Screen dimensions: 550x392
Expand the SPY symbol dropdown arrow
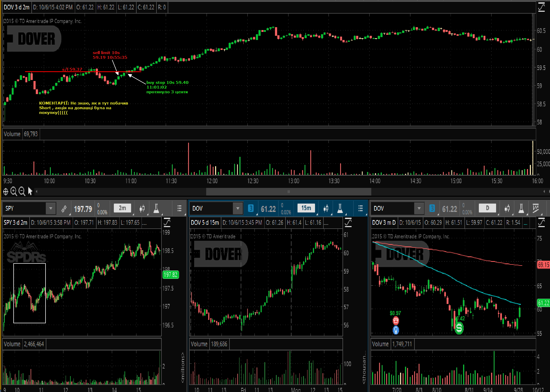pyautogui.click(x=51, y=208)
